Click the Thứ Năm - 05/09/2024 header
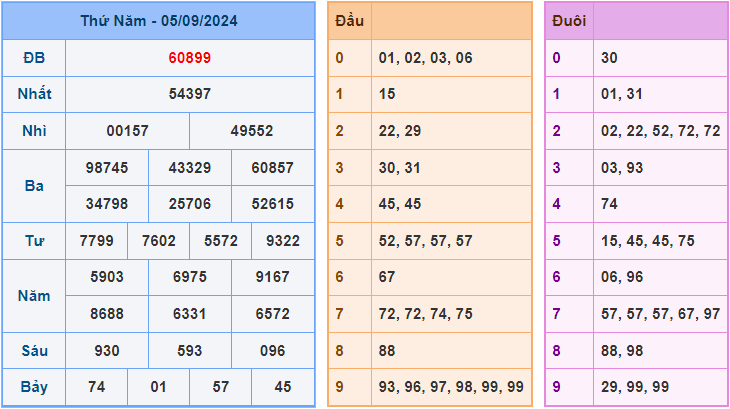Screen dimensions: 730x409 coord(158,21)
